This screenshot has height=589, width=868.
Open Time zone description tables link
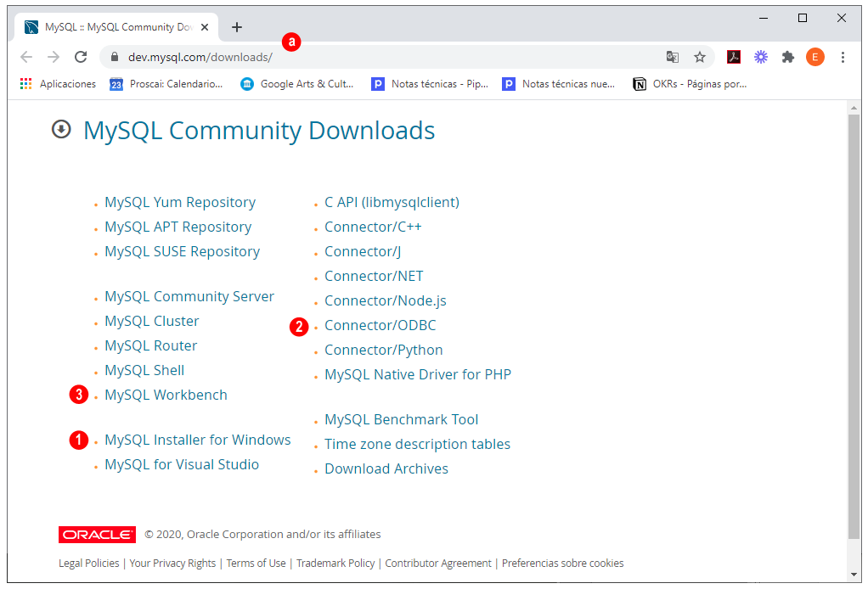coord(417,444)
